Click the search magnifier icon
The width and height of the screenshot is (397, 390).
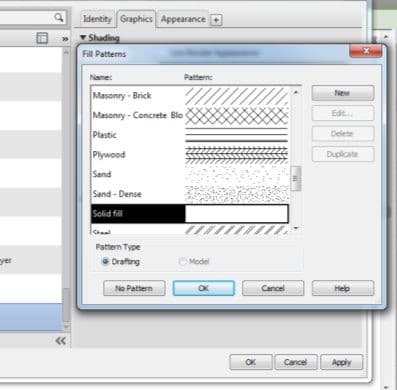[59, 17]
